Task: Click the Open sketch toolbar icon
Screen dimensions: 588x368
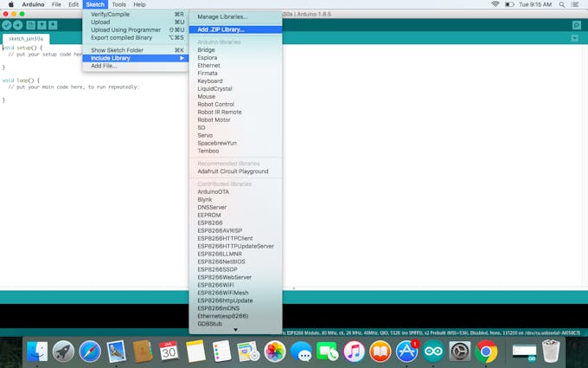Action: (x=42, y=25)
